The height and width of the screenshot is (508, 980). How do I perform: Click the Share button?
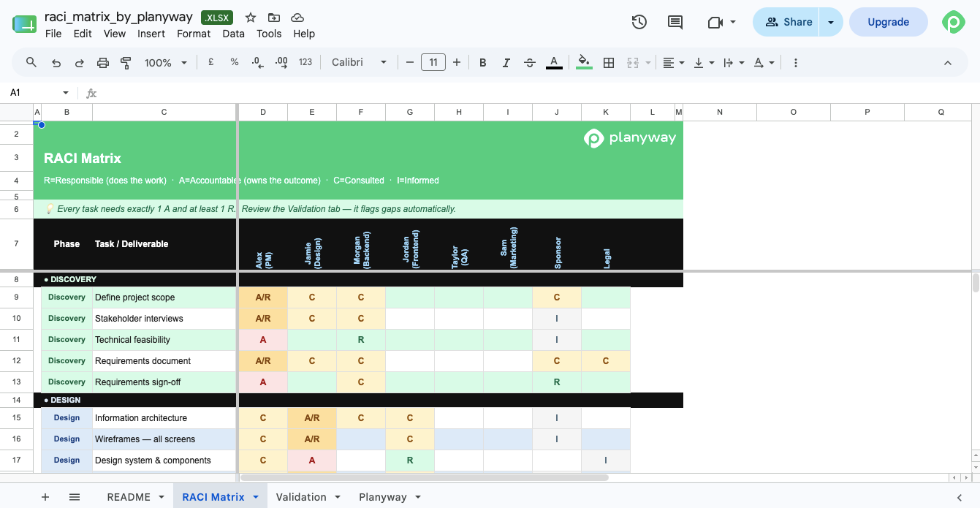[x=788, y=22]
